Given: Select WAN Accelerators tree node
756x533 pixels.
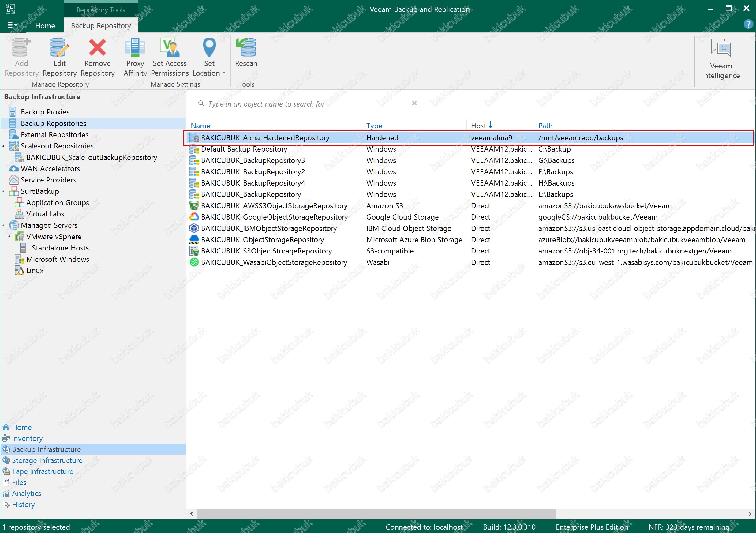Looking at the screenshot, I should tap(50, 169).
